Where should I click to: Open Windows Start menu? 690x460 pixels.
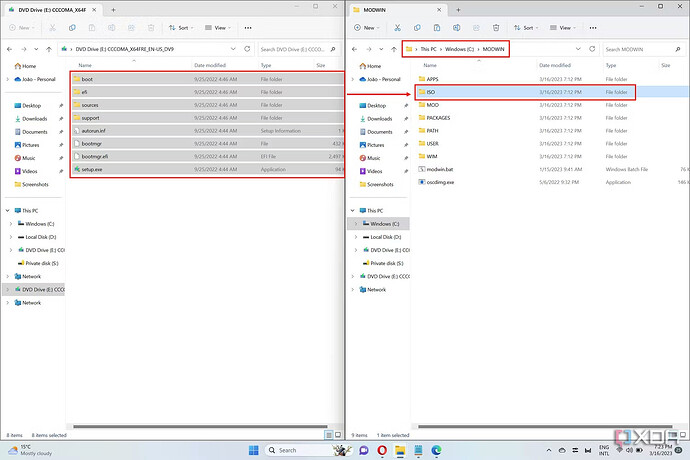click(x=254, y=450)
